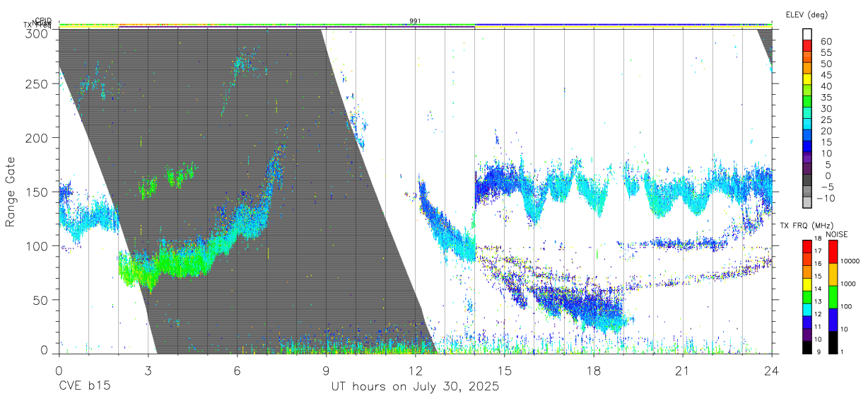The image size is (868, 401).
Task: Click the red NOISE segment above 10000
Action: tap(833, 251)
